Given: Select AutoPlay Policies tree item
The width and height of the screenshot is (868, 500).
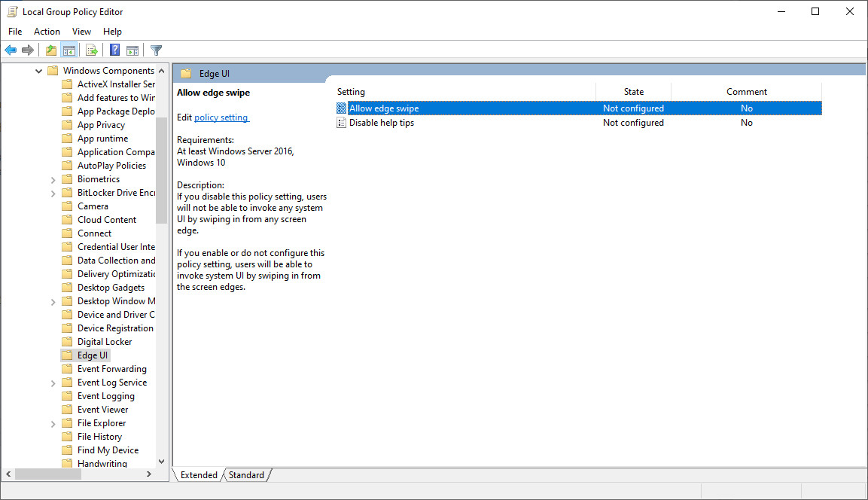Looking at the screenshot, I should coord(112,166).
